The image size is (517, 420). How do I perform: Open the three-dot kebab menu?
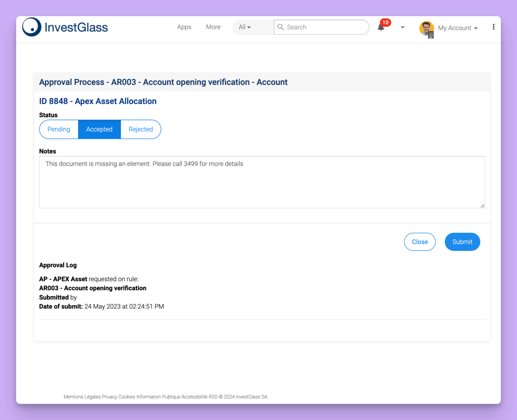coord(493,27)
